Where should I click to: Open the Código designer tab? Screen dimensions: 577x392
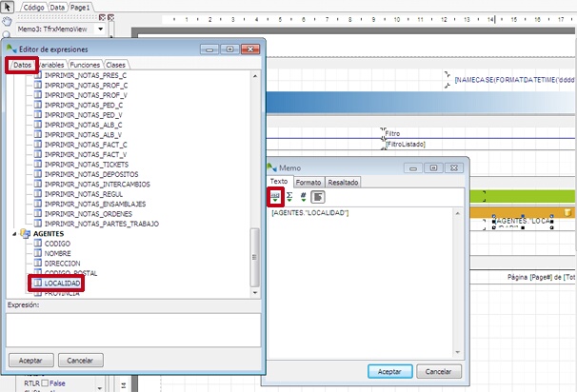33,7
